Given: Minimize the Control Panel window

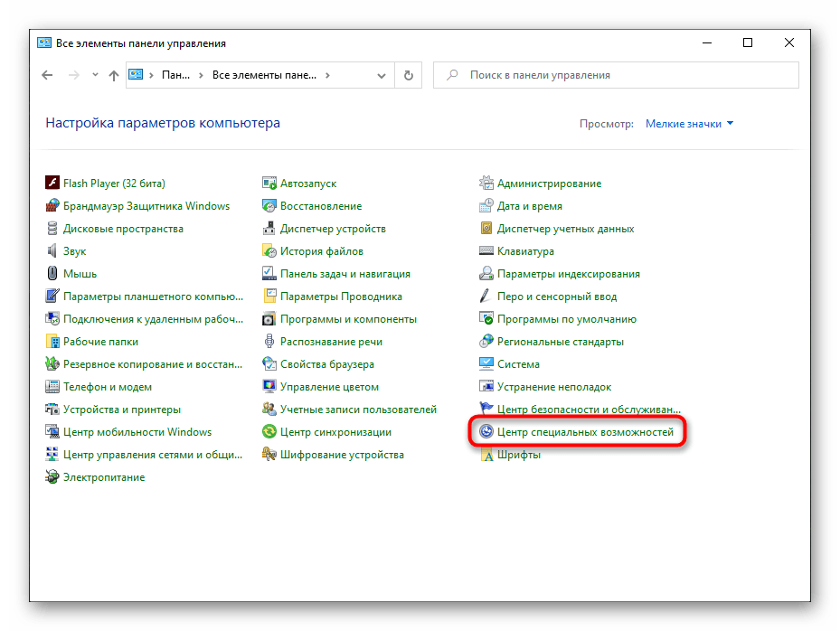Looking at the screenshot, I should coord(707,42).
